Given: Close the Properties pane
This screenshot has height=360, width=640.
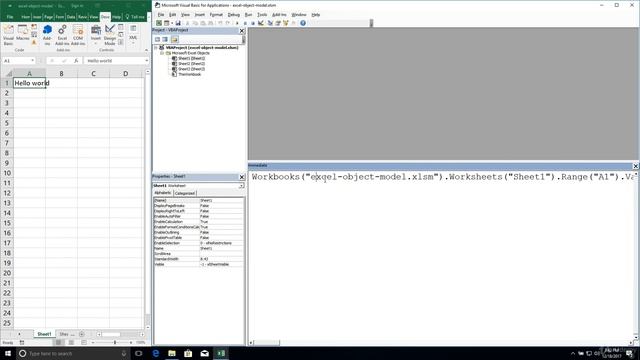Looking at the screenshot, I should pos(242,177).
